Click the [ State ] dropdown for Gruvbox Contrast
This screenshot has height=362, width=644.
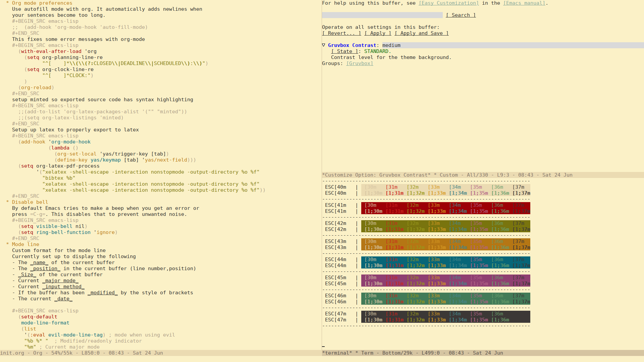point(344,51)
